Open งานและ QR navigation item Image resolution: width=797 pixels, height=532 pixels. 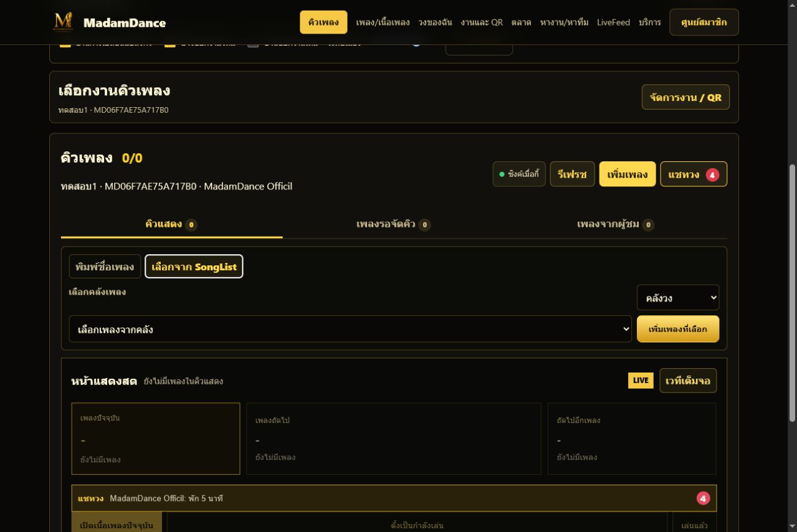tap(482, 22)
